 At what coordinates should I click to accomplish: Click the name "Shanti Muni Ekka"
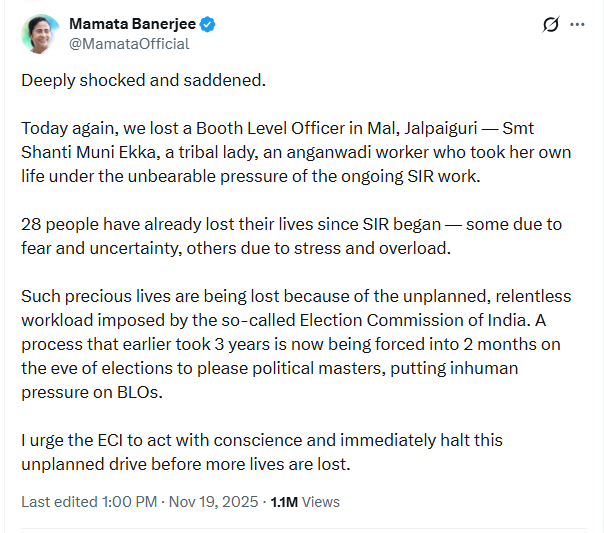(x=97, y=153)
